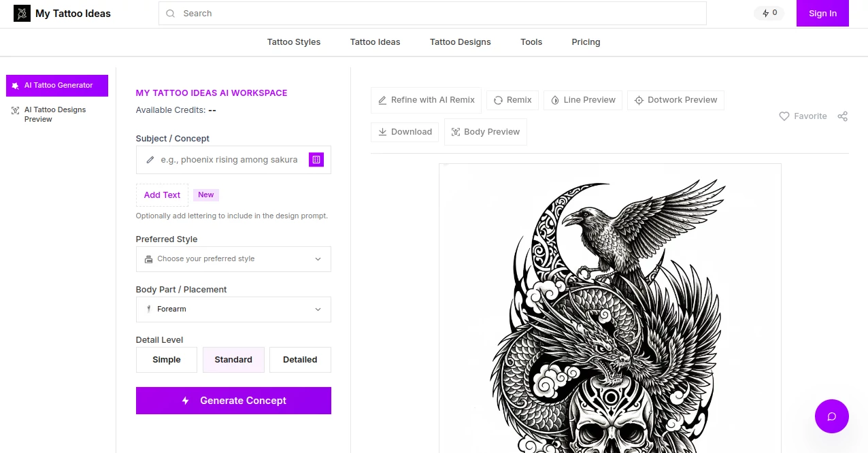Viewport: 868px width, 453px height.
Task: Open the Body Part / Placement dropdown
Action: (x=233, y=309)
